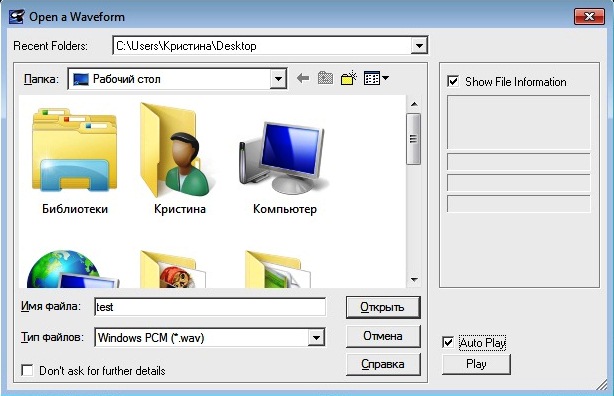Click in the Имя файла text field

pyautogui.click(x=210, y=307)
